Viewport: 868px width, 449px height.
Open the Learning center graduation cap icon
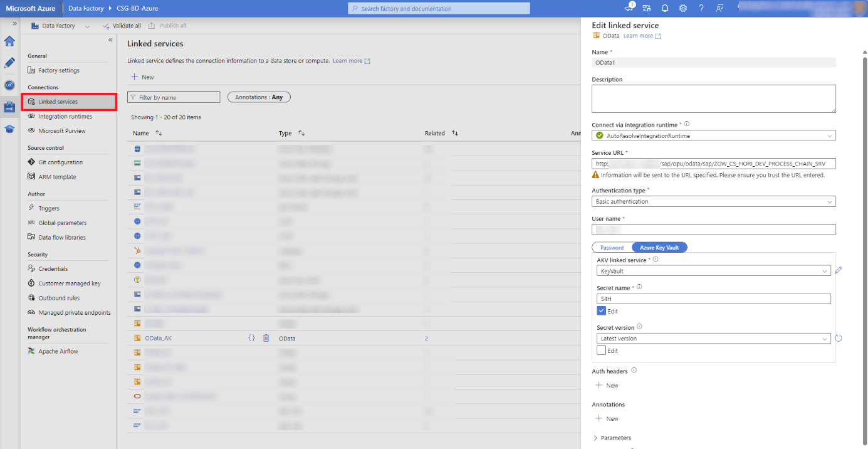point(9,129)
